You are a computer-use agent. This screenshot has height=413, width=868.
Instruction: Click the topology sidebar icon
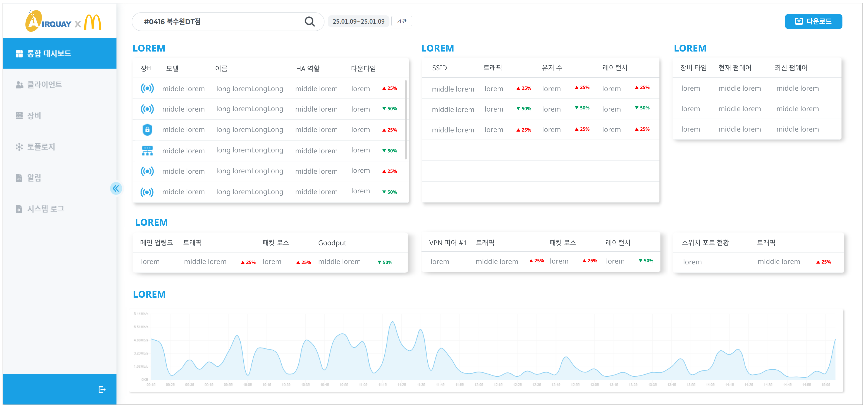click(19, 147)
